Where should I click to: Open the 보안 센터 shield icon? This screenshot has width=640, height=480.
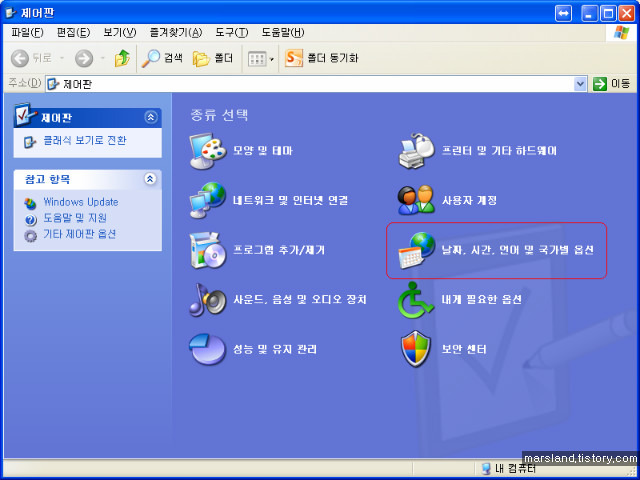point(416,349)
